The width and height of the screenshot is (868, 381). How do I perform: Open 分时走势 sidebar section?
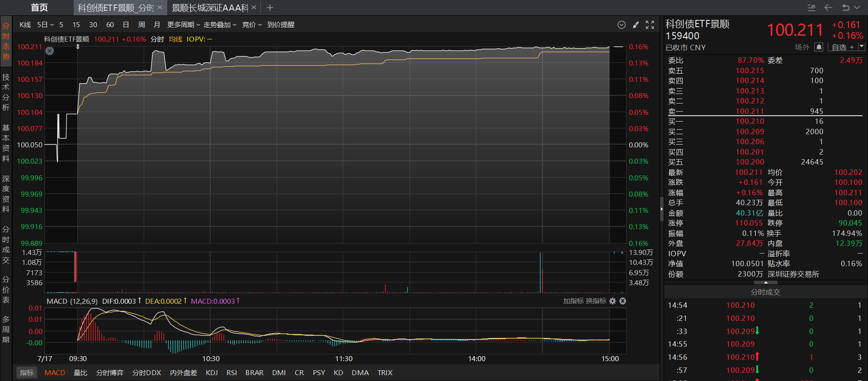(x=6, y=41)
